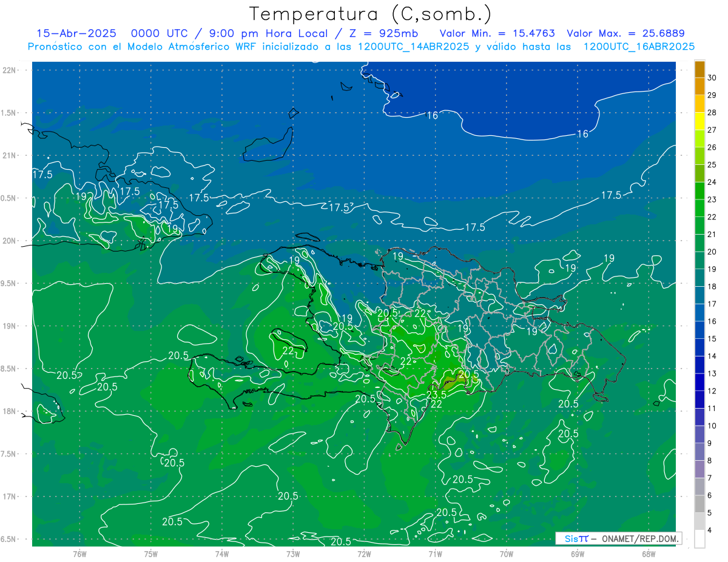Click the blue colorbar swatch between 16 and 17
The width and height of the screenshot is (728, 562).
click(700, 313)
